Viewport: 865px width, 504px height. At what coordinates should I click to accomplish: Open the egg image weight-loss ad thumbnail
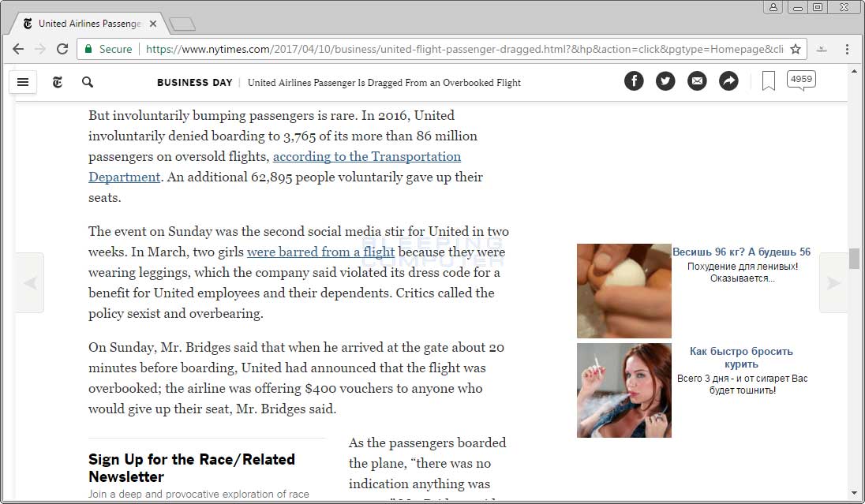[624, 291]
